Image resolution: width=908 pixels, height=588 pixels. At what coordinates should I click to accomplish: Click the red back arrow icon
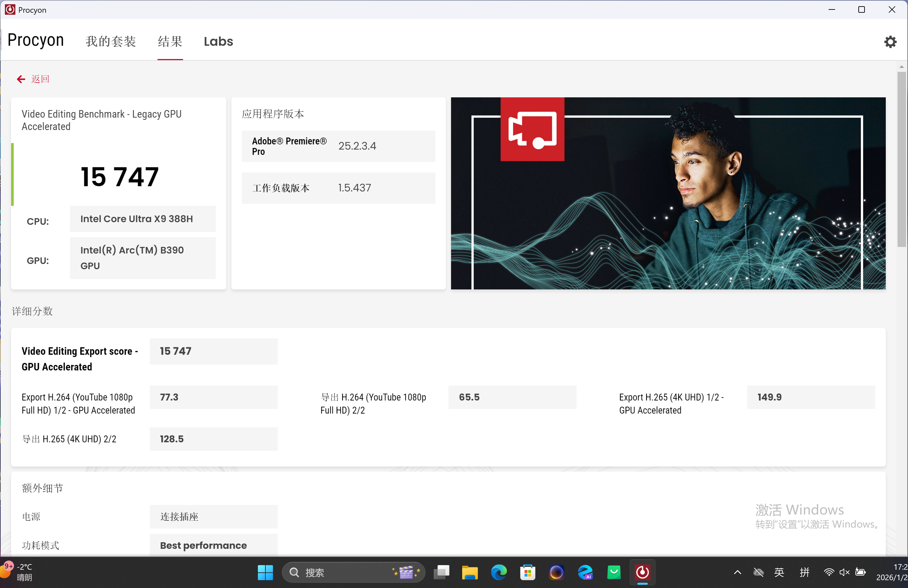pyautogui.click(x=21, y=79)
